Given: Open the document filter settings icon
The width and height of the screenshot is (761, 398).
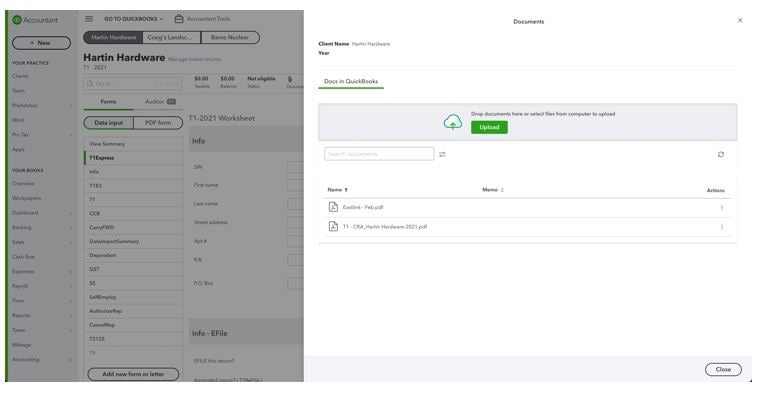Looking at the screenshot, I should pos(442,154).
